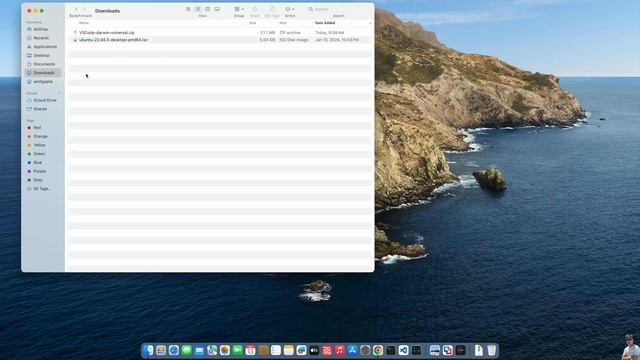Click the Today 8:58 AM date cell
This screenshot has height=360, width=640.
[330, 32]
